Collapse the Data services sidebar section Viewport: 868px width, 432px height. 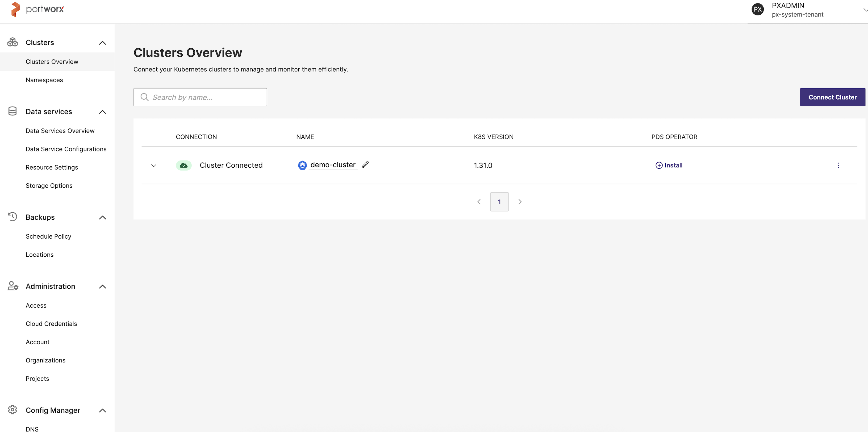(x=102, y=112)
